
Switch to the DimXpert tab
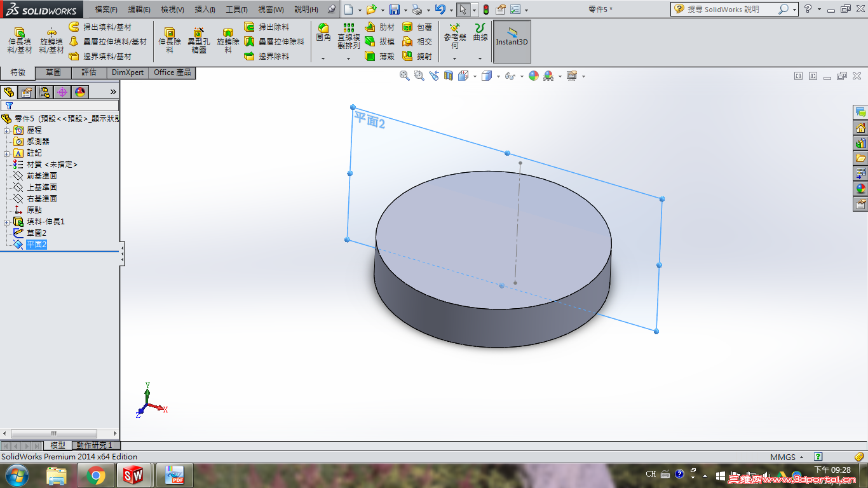(128, 72)
